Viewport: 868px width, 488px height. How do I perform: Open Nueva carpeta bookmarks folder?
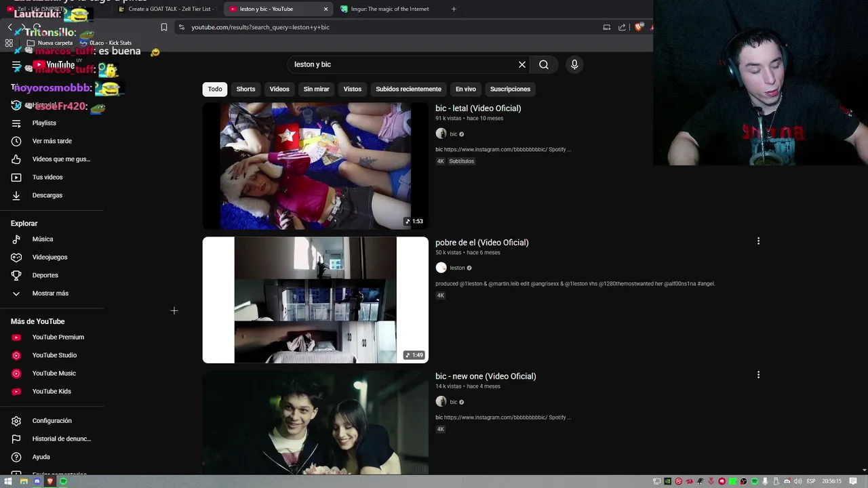[50, 43]
